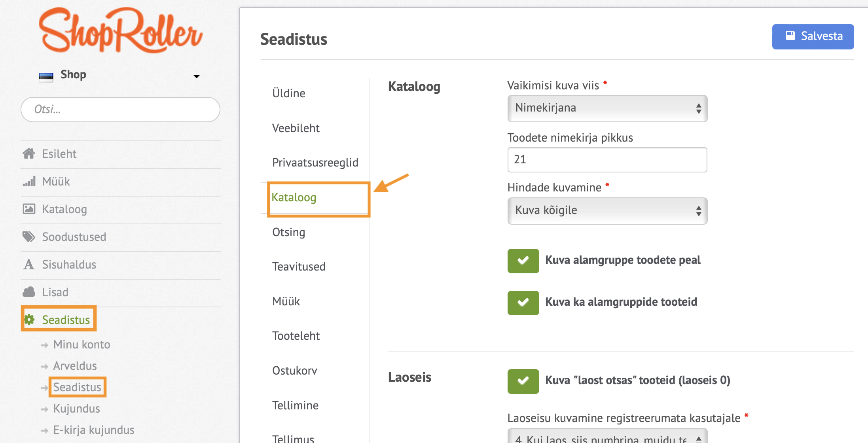
Task: Expand the Shop selector dropdown arrow
Action: 196,76
